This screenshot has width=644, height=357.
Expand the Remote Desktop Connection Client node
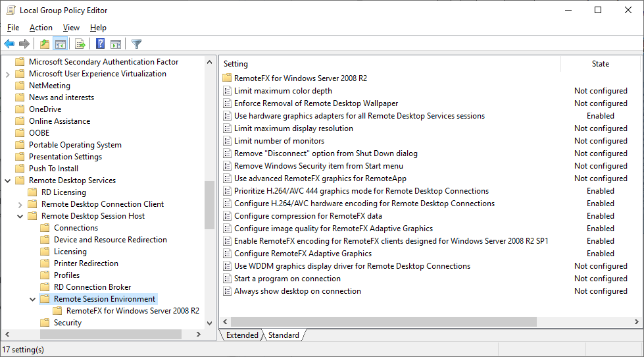(x=20, y=204)
